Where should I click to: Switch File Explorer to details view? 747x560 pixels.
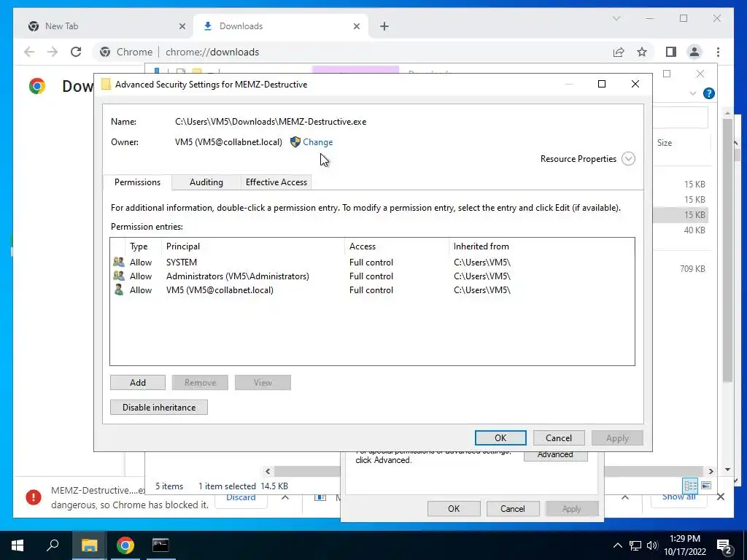point(690,485)
